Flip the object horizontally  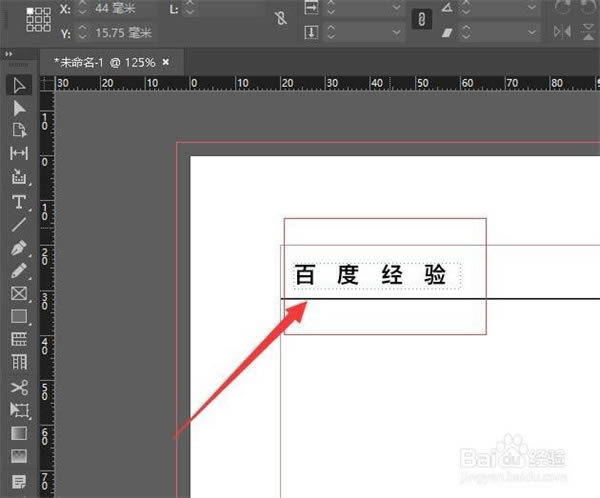point(562,32)
